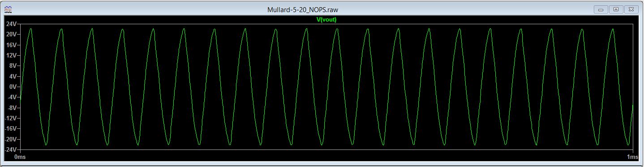This screenshot has width=644, height=167.
Task: Click the -12V vertical axis label
Action: pyautogui.click(x=10, y=118)
